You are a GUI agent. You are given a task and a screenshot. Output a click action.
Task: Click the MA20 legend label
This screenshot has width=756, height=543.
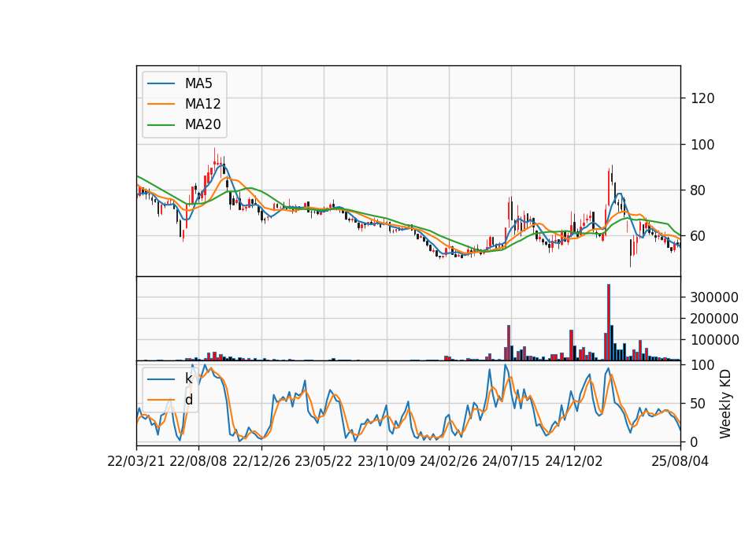click(x=202, y=124)
